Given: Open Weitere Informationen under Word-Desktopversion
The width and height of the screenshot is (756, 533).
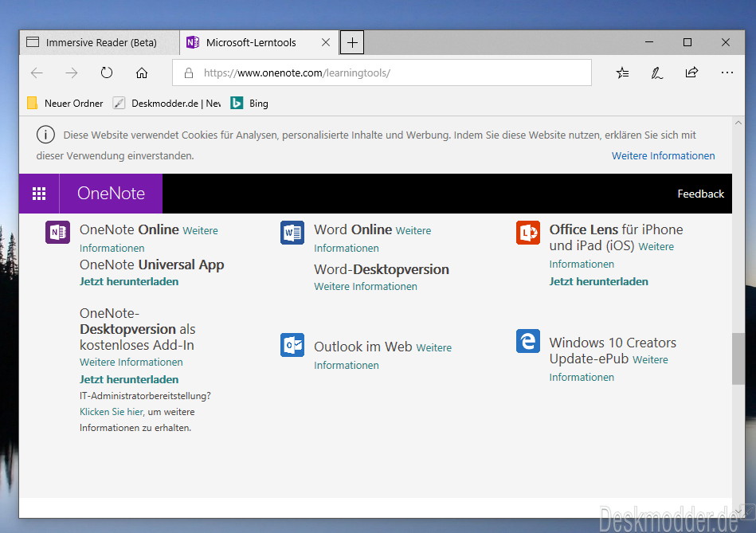Looking at the screenshot, I should (366, 286).
